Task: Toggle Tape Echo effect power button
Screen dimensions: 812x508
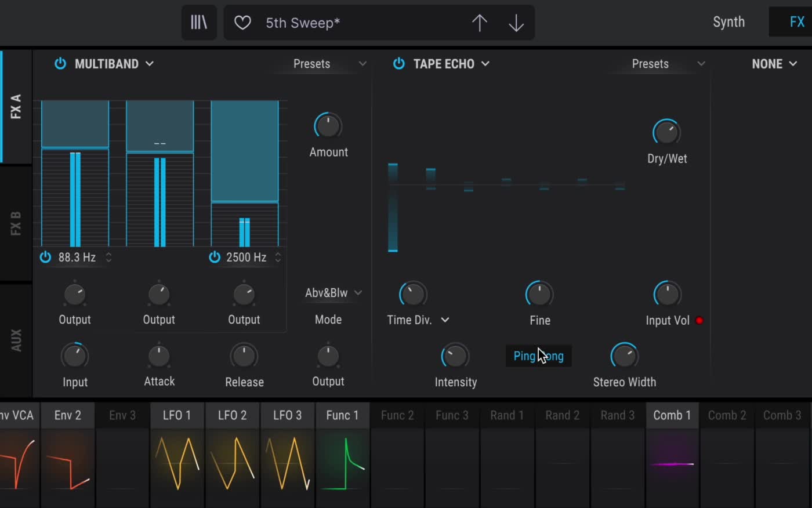Action: point(399,63)
